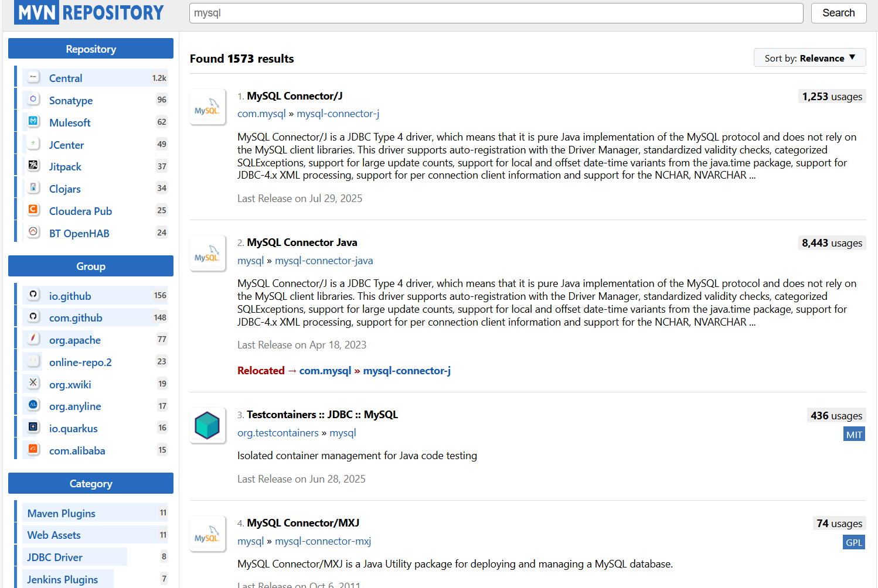The width and height of the screenshot is (878, 588).
Task: Click the MVN Repository logo
Action: point(90,12)
